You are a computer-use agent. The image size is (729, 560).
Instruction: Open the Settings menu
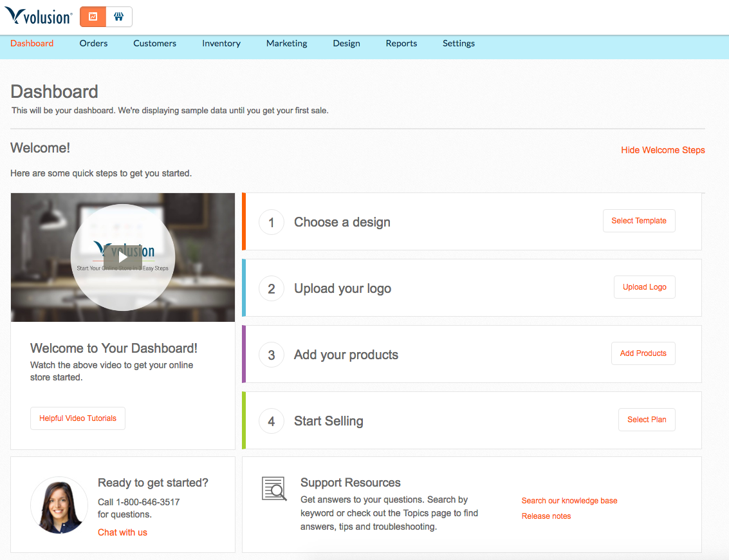tap(459, 43)
